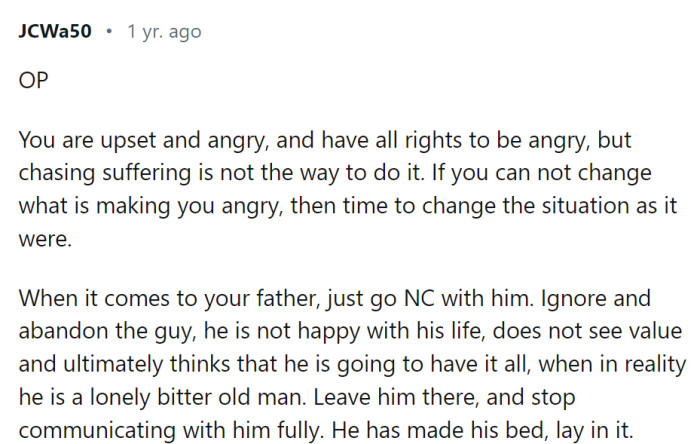The height and width of the screenshot is (444, 700).
Task: Click the phrase 'when in reality'
Action: point(612,364)
